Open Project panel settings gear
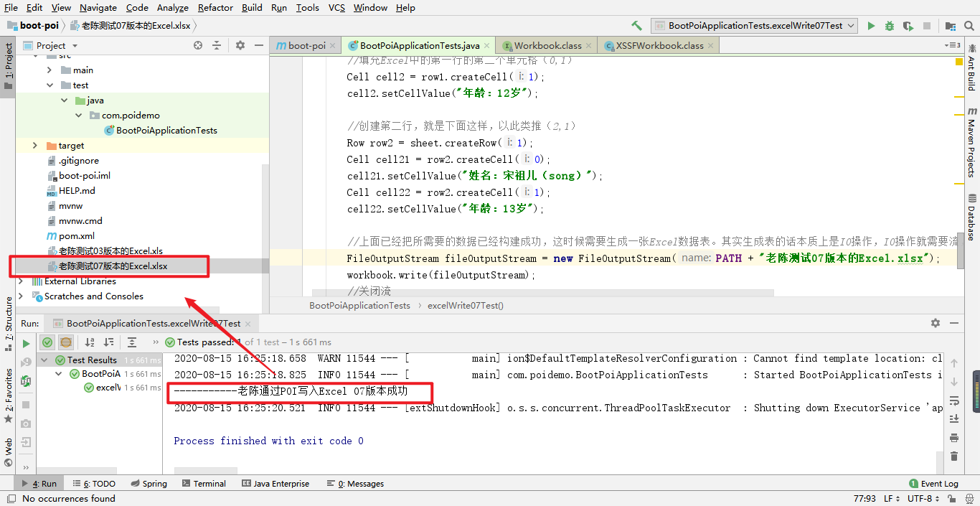 pos(240,45)
